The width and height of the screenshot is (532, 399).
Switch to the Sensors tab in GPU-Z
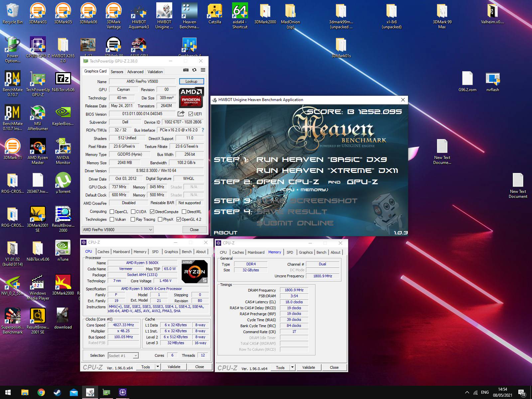pos(117,71)
